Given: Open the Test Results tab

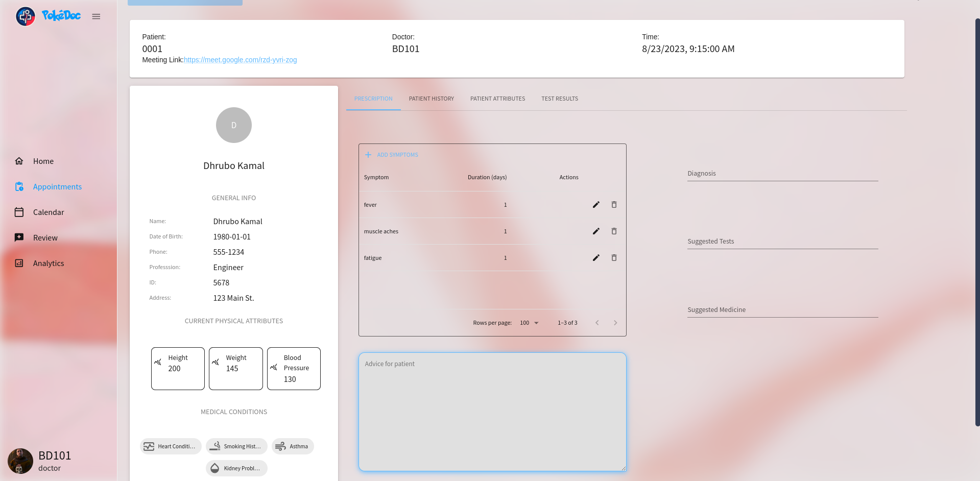Looking at the screenshot, I should coord(560,99).
